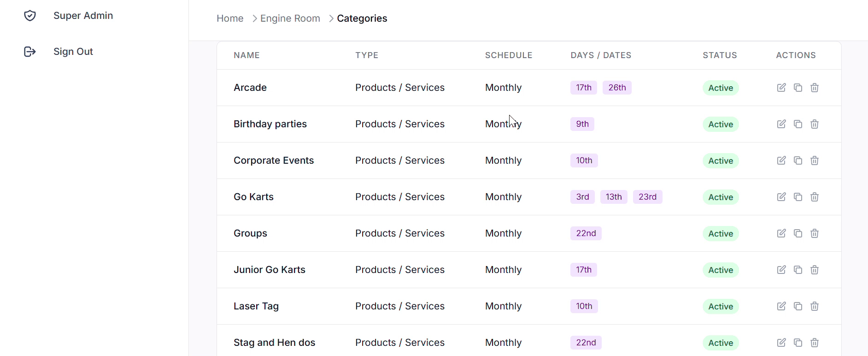Viewport: 868px width, 356px height.
Task: Delete the Corporate Events category
Action: click(815, 160)
